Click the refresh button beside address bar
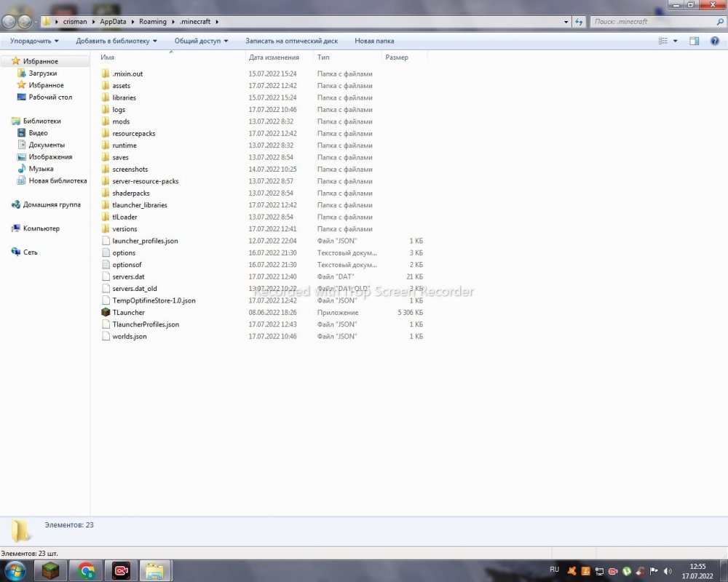 tap(579, 22)
